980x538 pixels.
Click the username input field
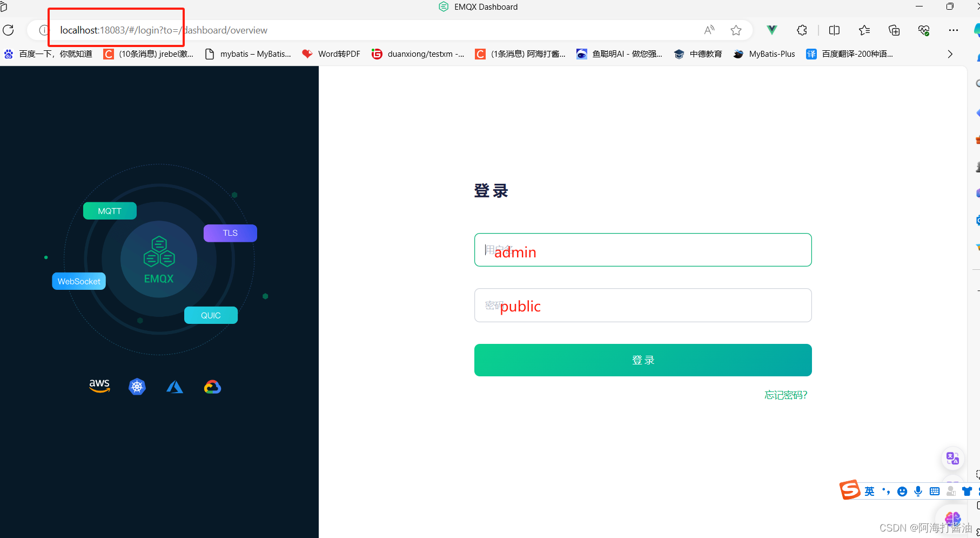(x=643, y=250)
